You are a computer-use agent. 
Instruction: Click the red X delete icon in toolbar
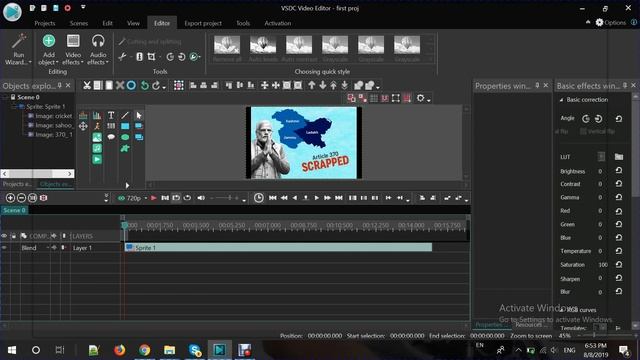tap(120, 85)
